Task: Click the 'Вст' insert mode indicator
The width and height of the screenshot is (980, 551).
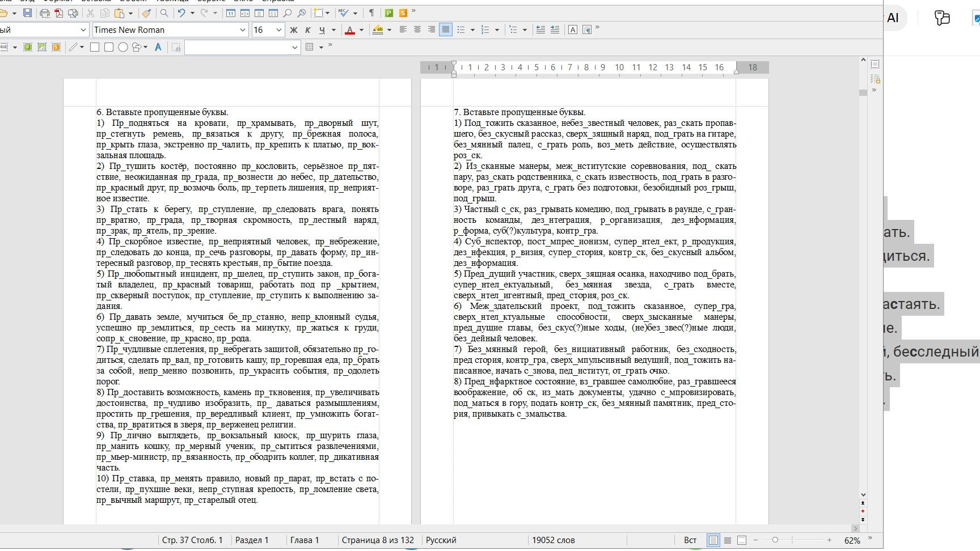Action: (x=690, y=540)
